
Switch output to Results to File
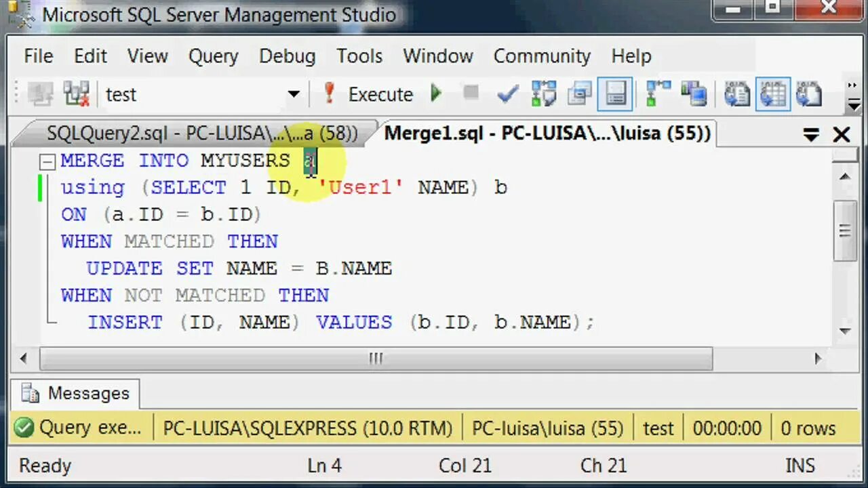coord(809,94)
